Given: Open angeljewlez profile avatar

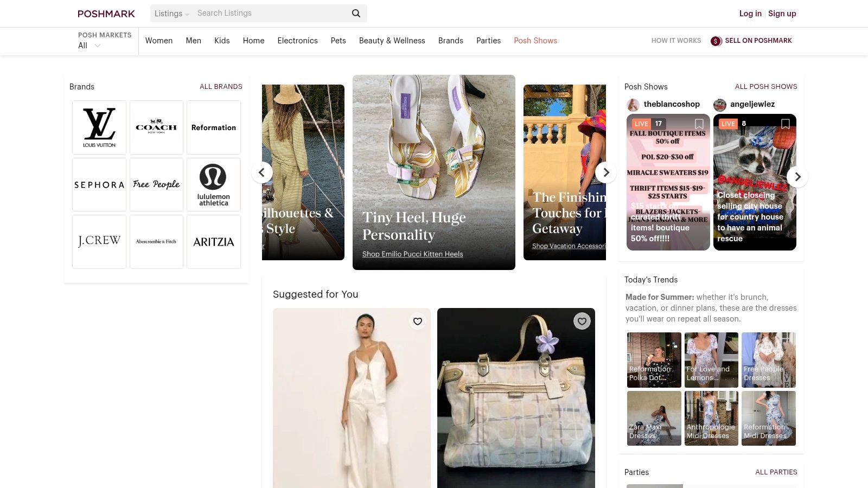Looking at the screenshot, I should 719,105.
